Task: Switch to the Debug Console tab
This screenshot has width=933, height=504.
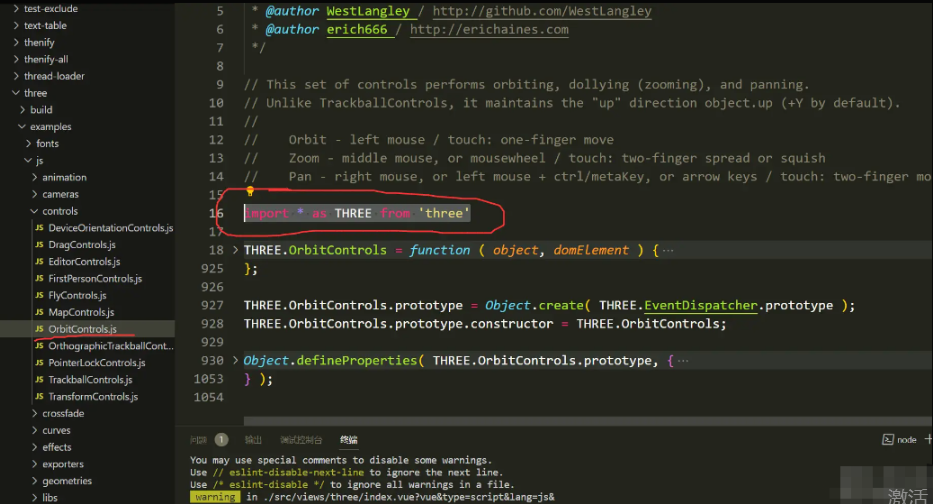Action: point(301,440)
